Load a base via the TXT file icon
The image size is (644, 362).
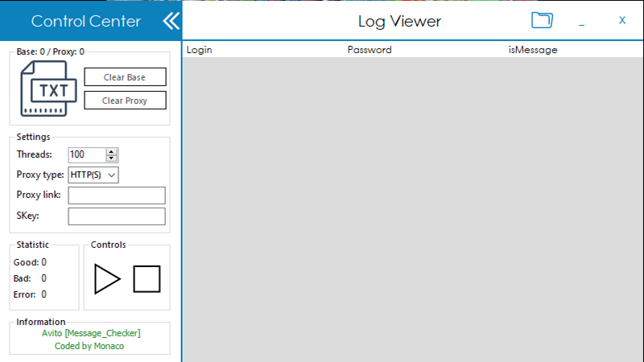pyautogui.click(x=48, y=88)
